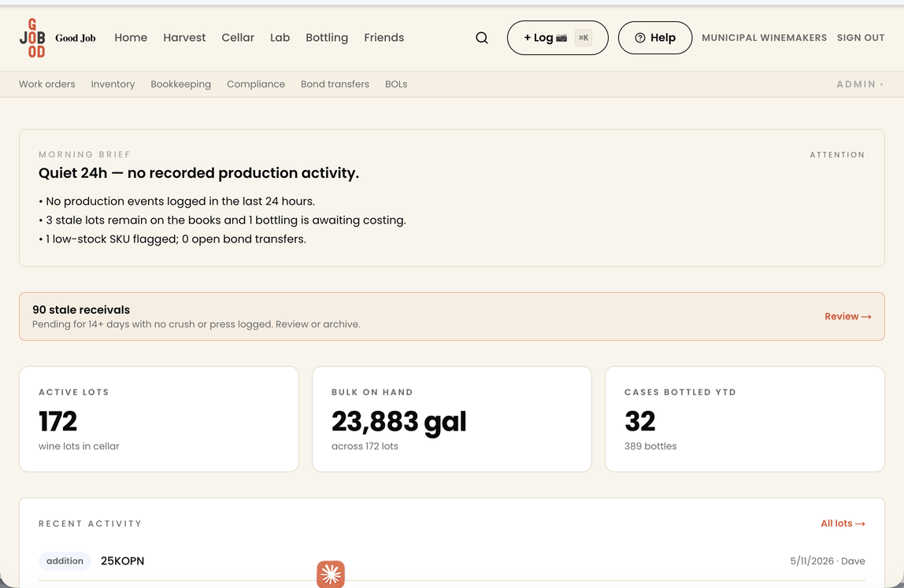Image resolution: width=904 pixels, height=588 pixels.
Task: Click the '389 bottles' text
Action: (x=650, y=446)
